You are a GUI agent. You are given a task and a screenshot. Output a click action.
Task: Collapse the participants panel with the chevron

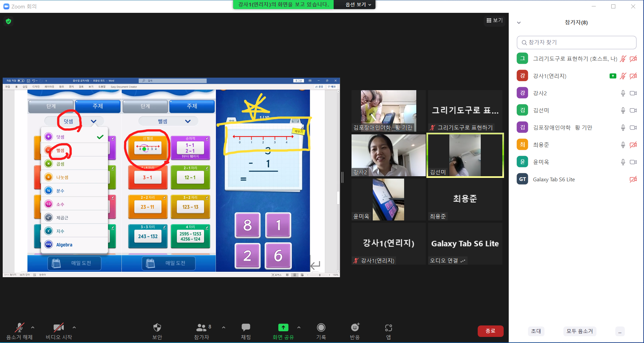519,23
